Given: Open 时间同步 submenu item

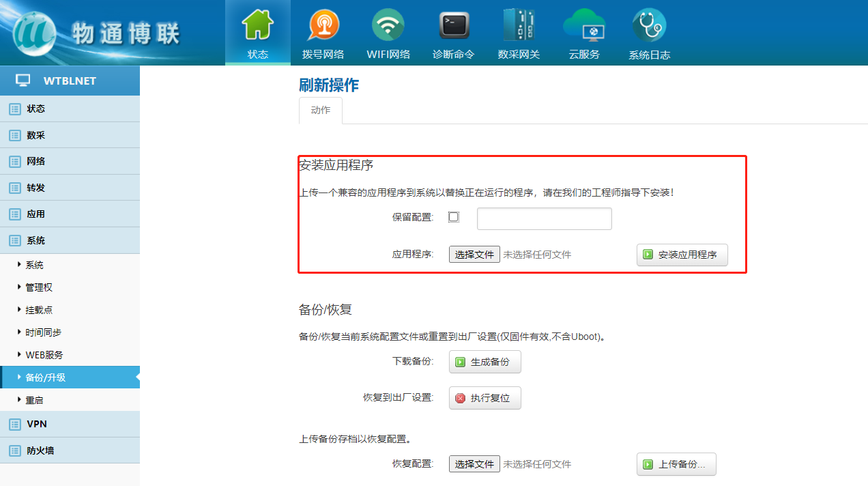Looking at the screenshot, I should click(44, 332).
